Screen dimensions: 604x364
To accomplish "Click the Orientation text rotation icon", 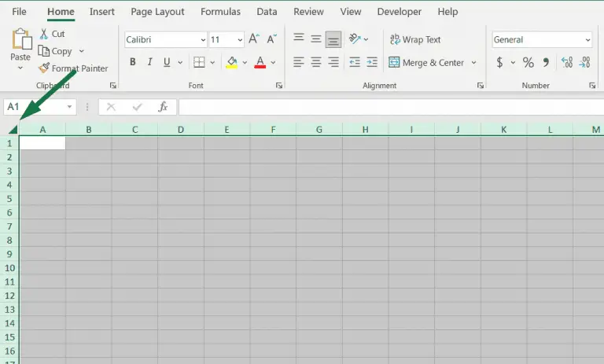I will pos(355,39).
